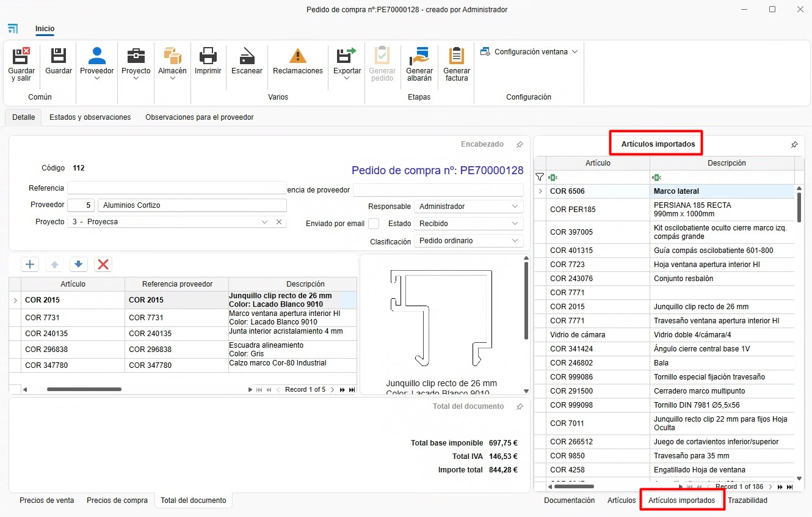Click the Junquillo profile drawing thumbnail

coord(441,318)
